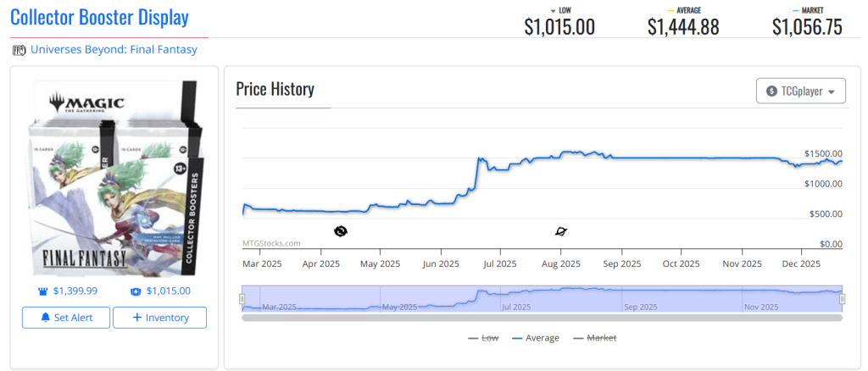Image resolution: width=868 pixels, height=371 pixels.
Task: Click the cash icon next to $1,015.00
Action: tap(136, 291)
